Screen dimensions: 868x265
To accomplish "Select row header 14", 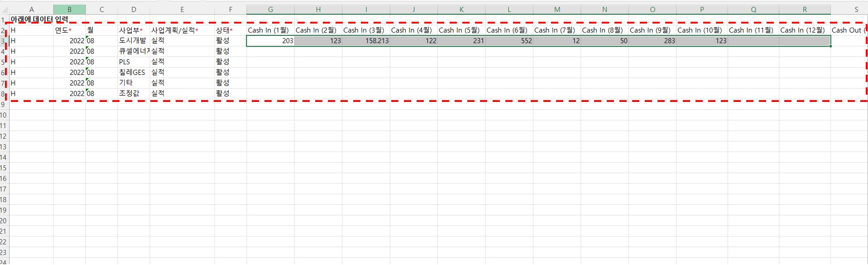I will point(4,158).
